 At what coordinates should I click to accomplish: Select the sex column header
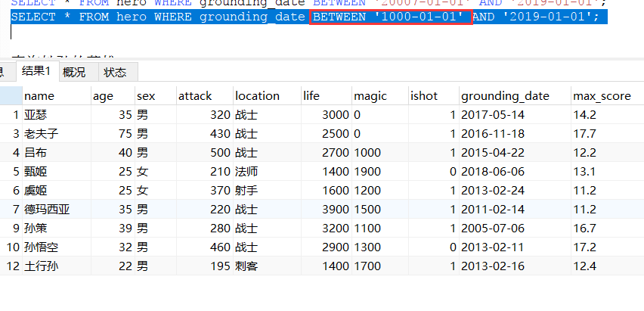tap(156, 96)
